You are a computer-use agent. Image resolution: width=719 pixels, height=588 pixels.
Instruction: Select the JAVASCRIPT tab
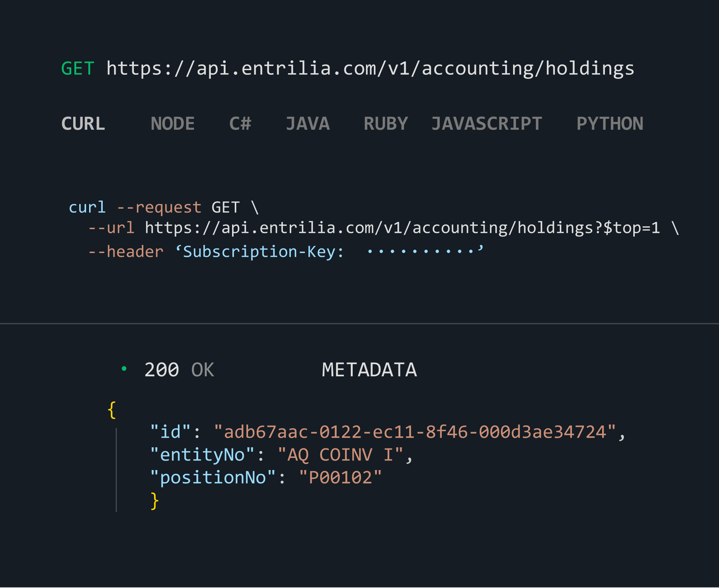487,124
